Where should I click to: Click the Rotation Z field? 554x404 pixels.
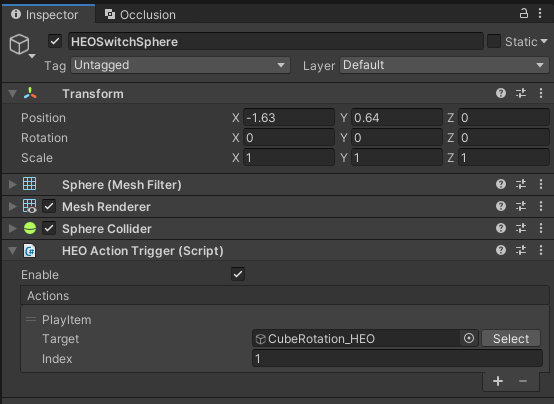pos(503,137)
